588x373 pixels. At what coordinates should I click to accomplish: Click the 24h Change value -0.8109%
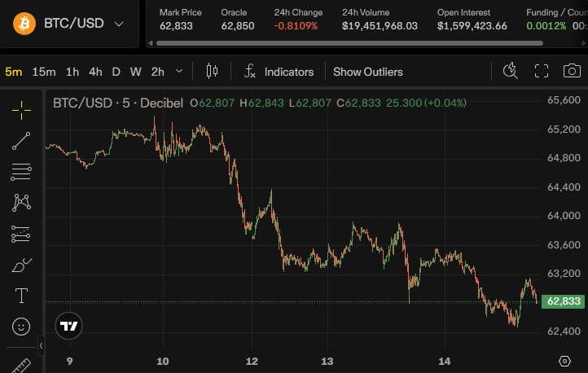pos(296,26)
